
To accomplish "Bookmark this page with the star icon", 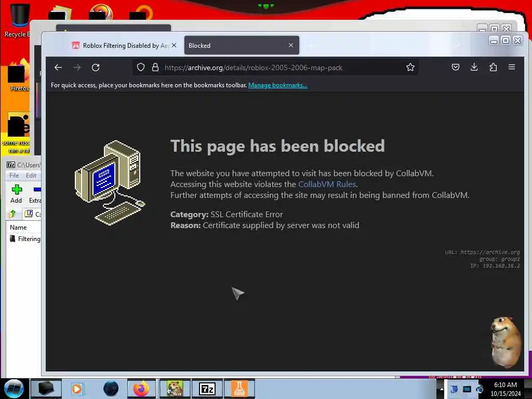I will point(410,67).
